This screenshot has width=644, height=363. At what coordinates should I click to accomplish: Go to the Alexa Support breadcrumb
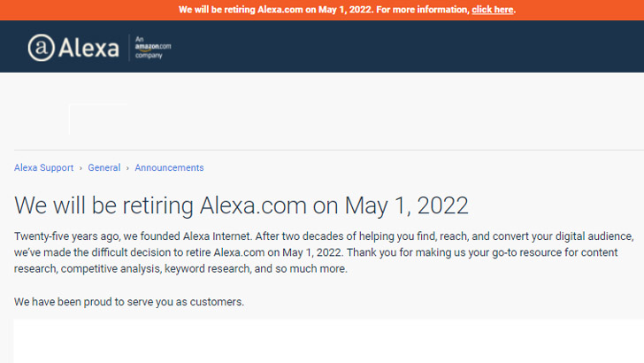point(43,167)
